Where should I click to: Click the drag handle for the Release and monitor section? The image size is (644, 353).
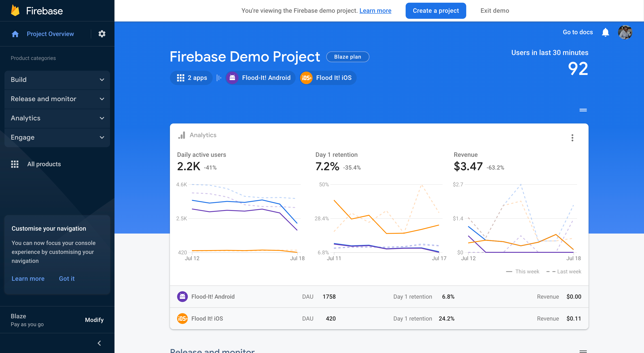583,351
